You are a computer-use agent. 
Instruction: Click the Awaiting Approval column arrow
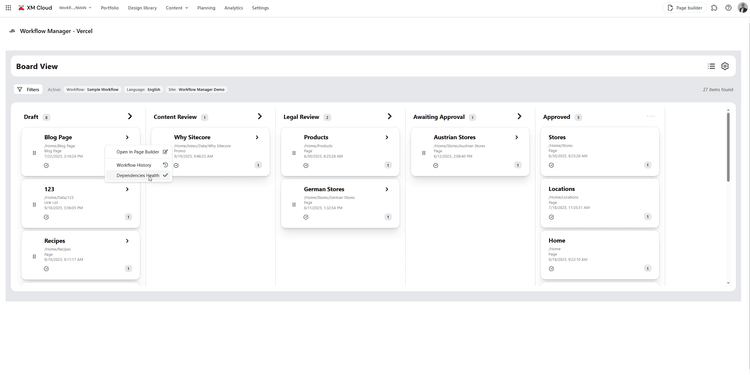click(519, 116)
